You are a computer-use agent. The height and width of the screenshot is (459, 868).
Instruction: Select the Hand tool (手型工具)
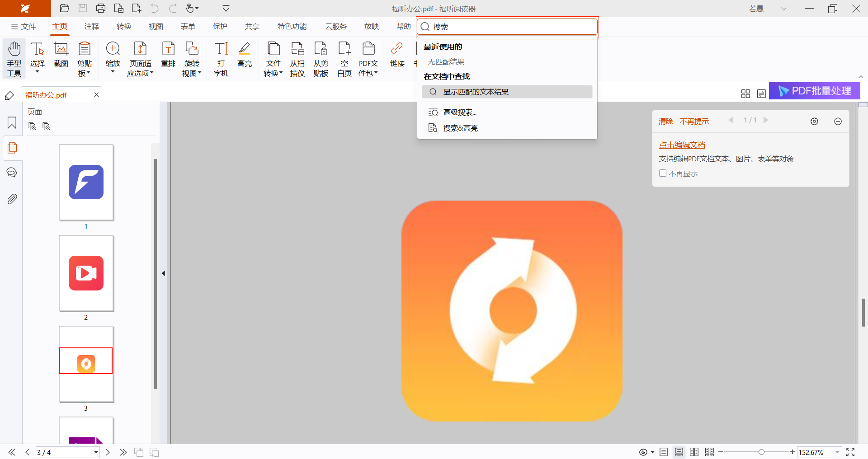pos(14,59)
